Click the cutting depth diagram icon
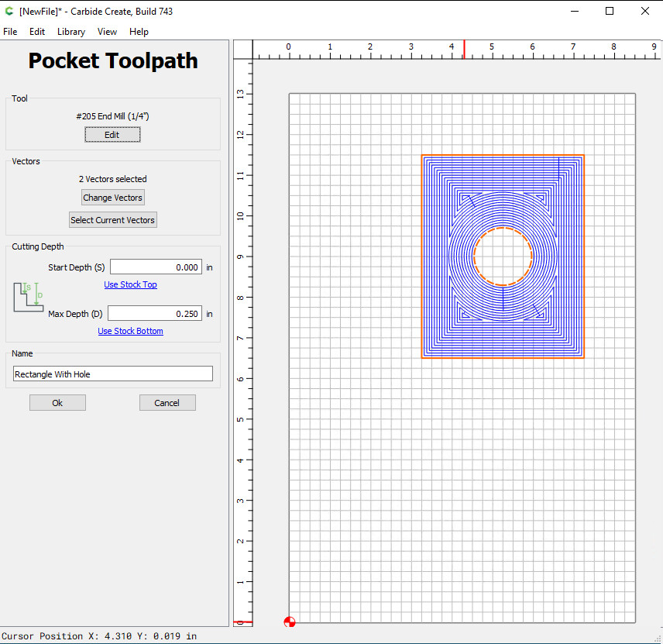Screen dimensions: 663x644 (x=29, y=298)
